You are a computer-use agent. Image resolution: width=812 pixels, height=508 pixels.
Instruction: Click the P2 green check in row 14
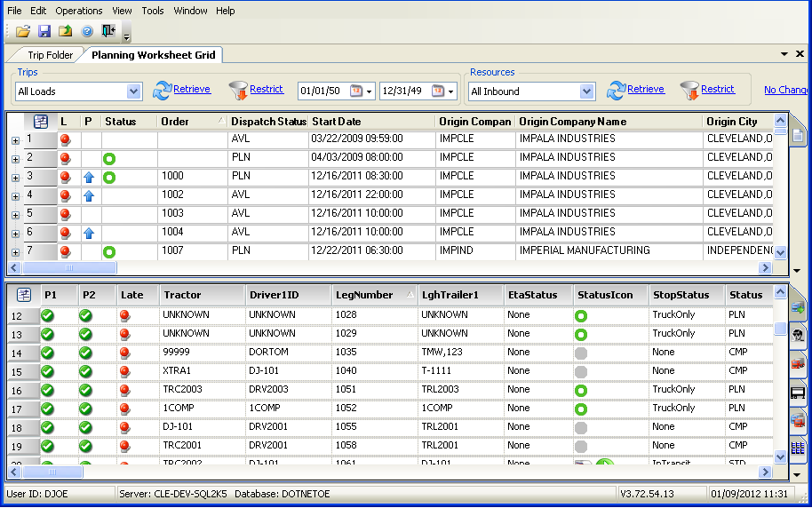click(86, 353)
